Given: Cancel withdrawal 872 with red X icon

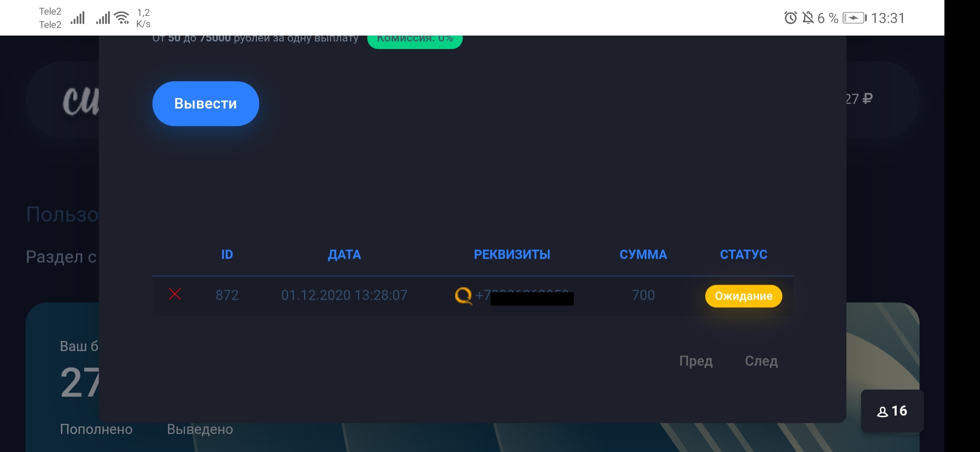Looking at the screenshot, I should tap(175, 294).
